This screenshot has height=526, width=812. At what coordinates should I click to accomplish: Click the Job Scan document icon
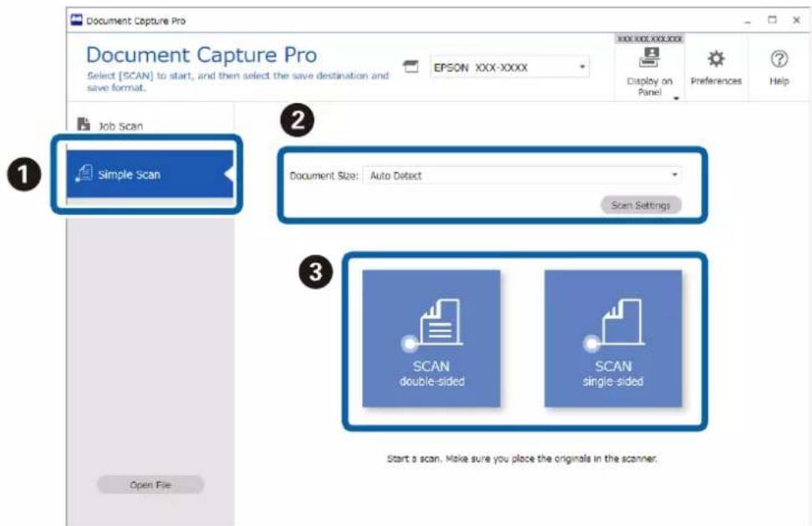click(84, 125)
